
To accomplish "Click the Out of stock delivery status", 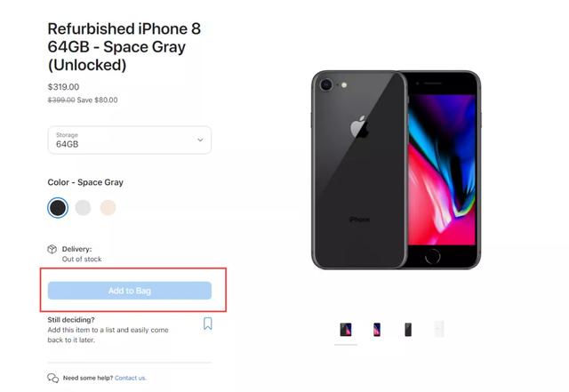I will coord(82,260).
